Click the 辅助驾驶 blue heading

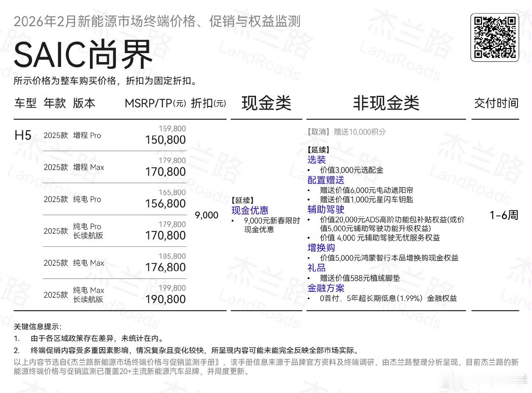tap(326, 210)
